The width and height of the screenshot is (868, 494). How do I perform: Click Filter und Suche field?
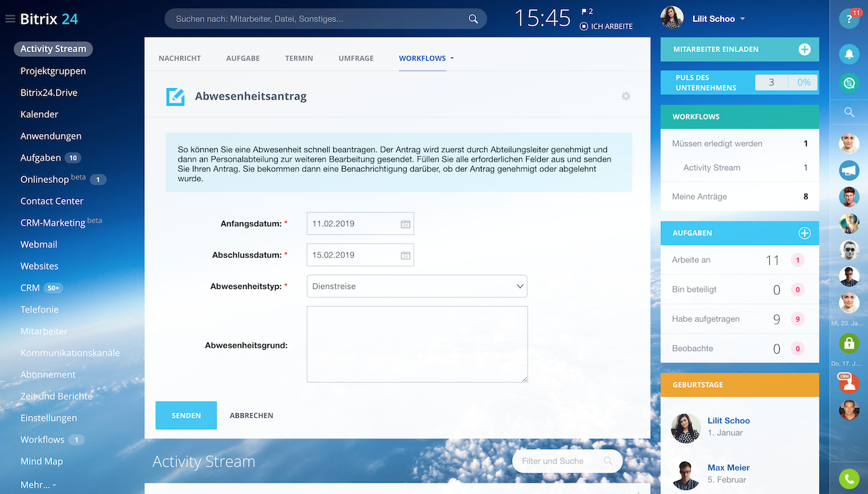pyautogui.click(x=567, y=461)
